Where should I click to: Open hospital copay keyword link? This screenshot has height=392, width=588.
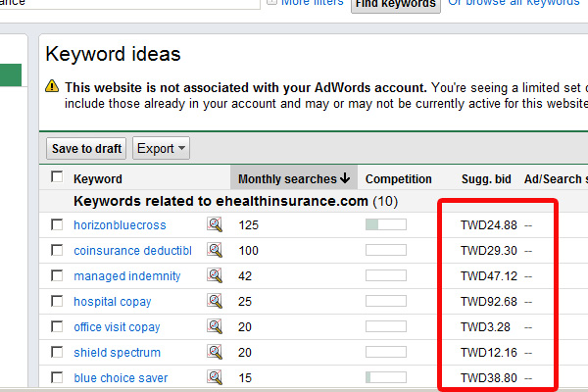point(112,302)
